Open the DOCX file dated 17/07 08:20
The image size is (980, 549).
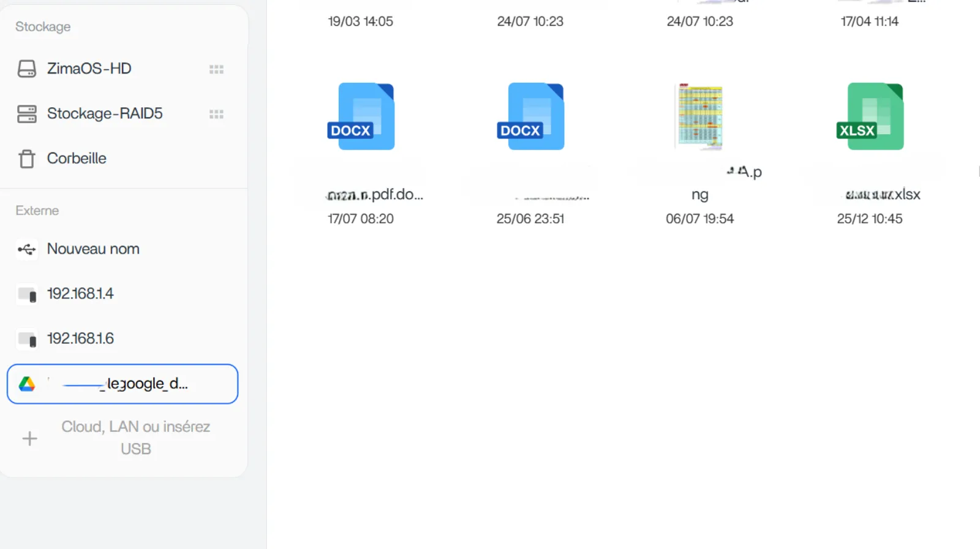coord(361,116)
